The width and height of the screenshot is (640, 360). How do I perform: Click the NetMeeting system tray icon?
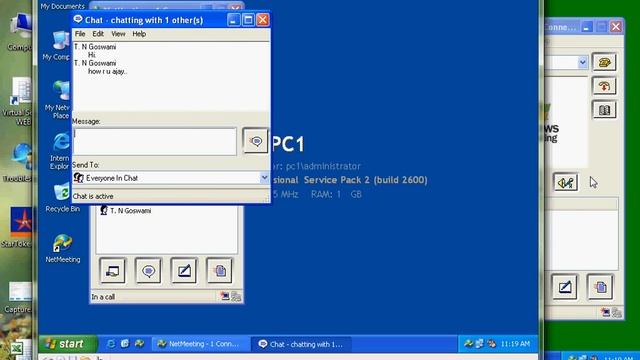tap(468, 344)
